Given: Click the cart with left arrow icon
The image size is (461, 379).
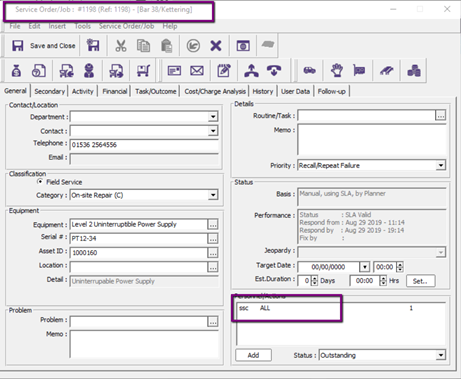Looking at the screenshot, I should pos(66,71).
